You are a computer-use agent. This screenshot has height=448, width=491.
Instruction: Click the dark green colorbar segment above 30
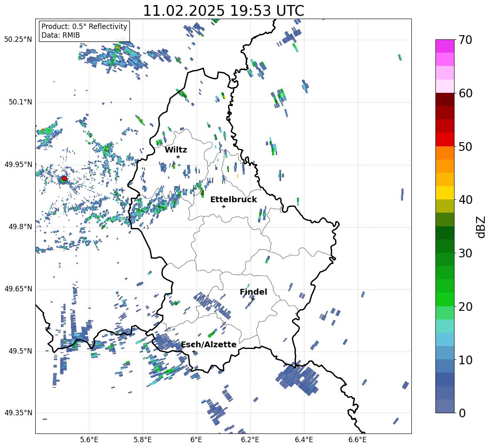click(445, 246)
